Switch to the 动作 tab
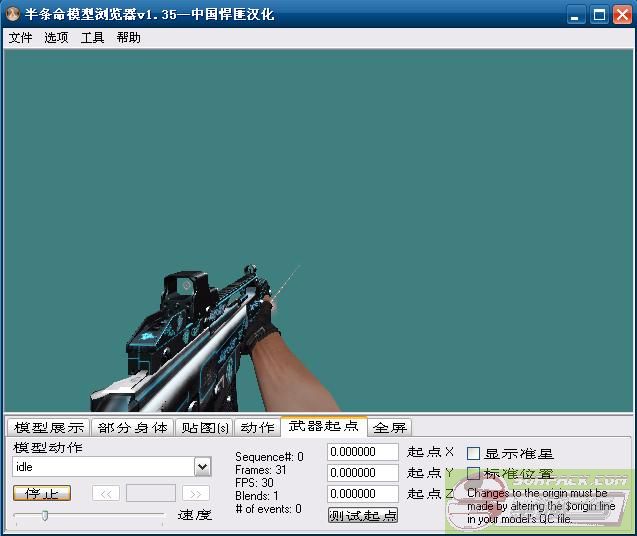The width and height of the screenshot is (637, 536). (257, 428)
